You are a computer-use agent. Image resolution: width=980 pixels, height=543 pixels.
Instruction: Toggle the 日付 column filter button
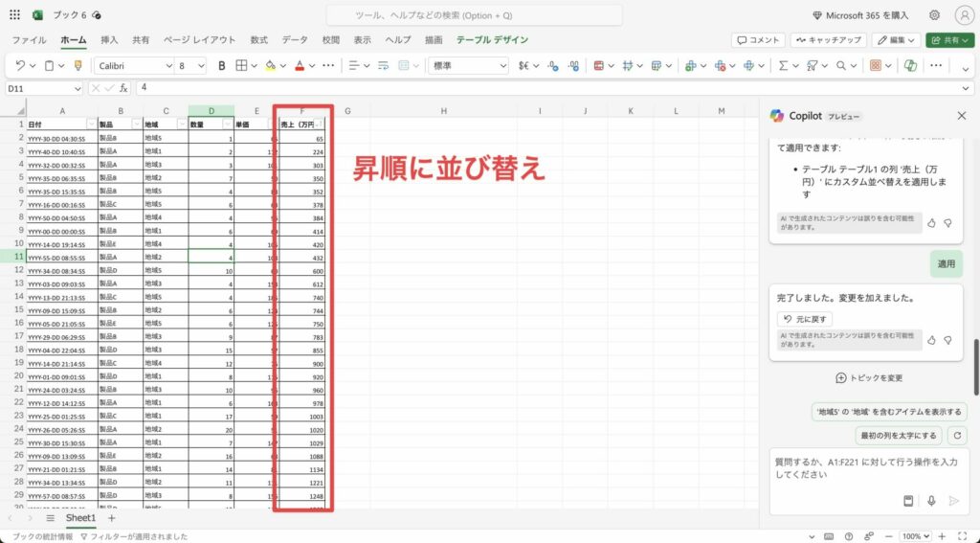[x=91, y=124]
